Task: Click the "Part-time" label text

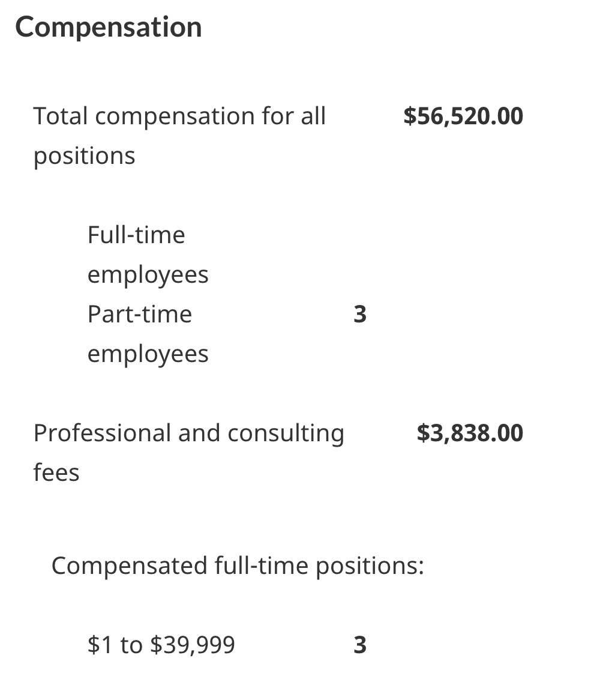Action: (139, 314)
